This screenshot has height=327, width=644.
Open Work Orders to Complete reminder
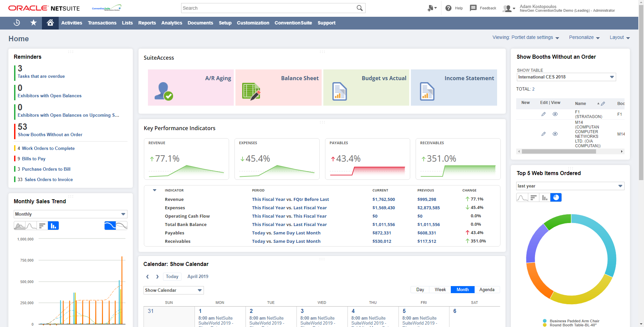coord(48,148)
